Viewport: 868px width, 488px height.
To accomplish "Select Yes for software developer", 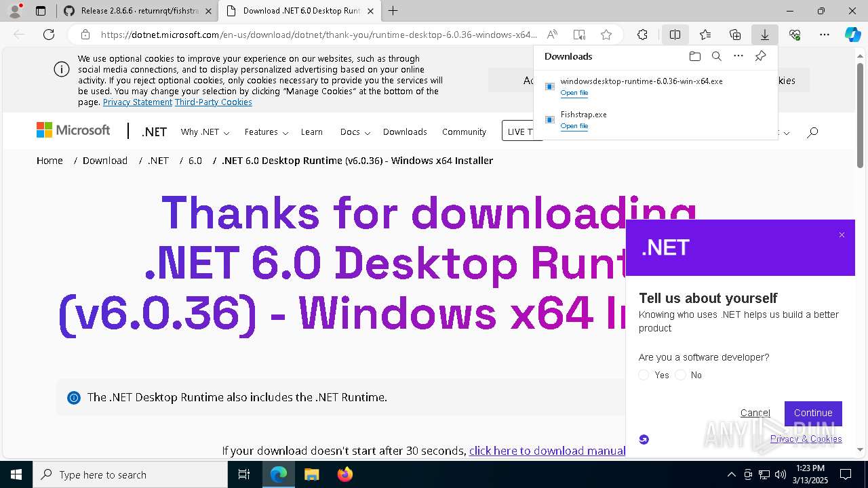I will 644,375.
